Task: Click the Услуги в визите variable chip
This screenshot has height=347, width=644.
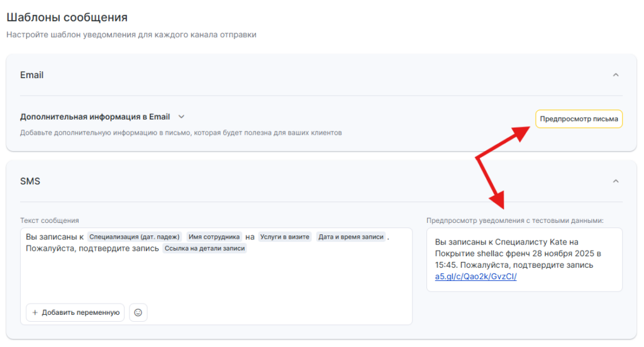Action: point(285,237)
